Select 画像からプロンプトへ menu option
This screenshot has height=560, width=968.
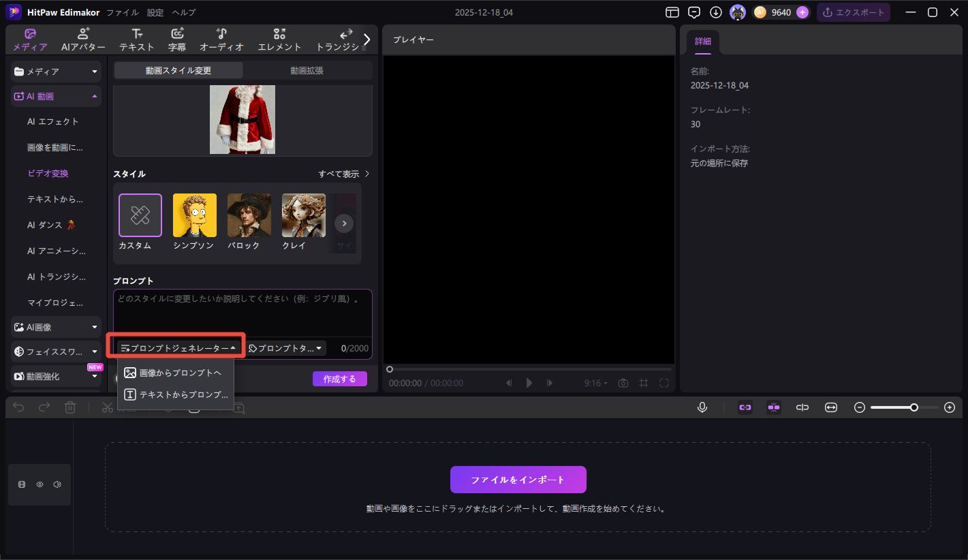[x=175, y=373]
